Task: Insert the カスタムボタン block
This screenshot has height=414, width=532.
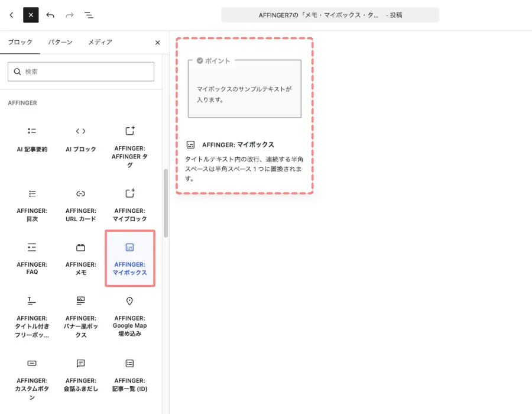Action: tap(32, 379)
